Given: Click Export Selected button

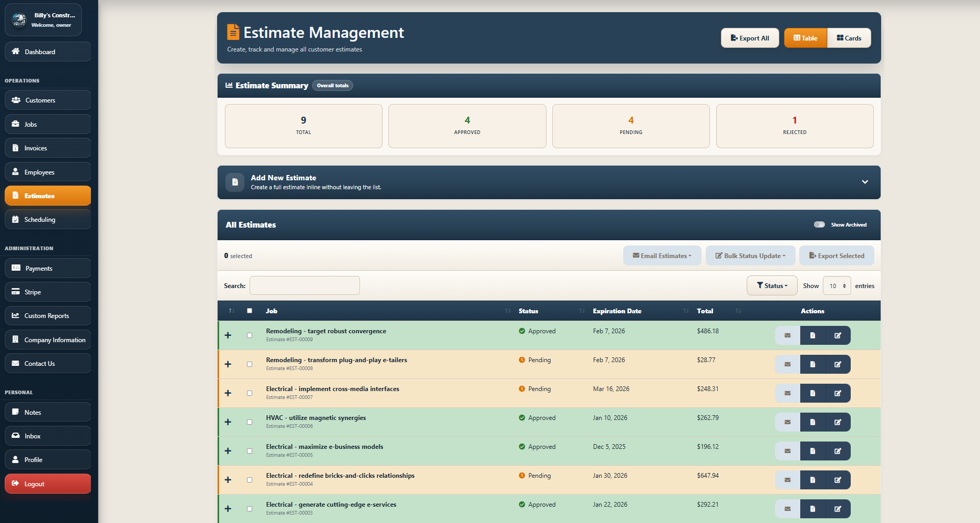Looking at the screenshot, I should point(837,255).
